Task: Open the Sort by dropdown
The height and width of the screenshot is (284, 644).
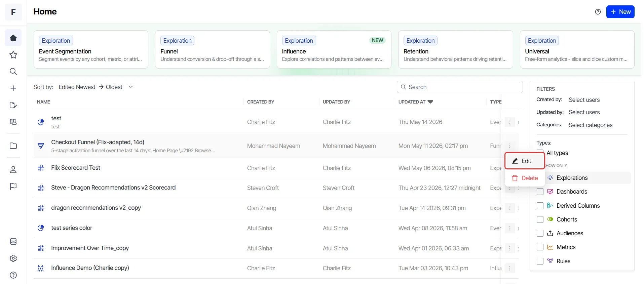Action: point(96,87)
